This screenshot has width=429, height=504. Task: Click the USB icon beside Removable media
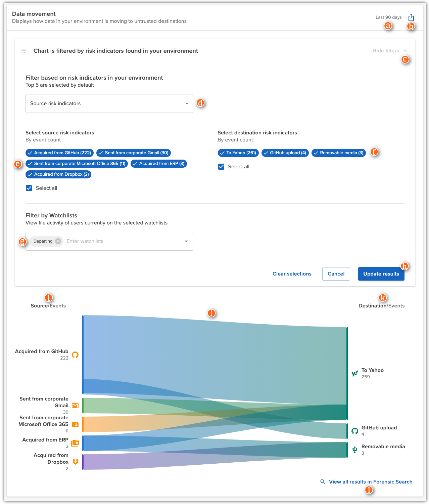(354, 449)
